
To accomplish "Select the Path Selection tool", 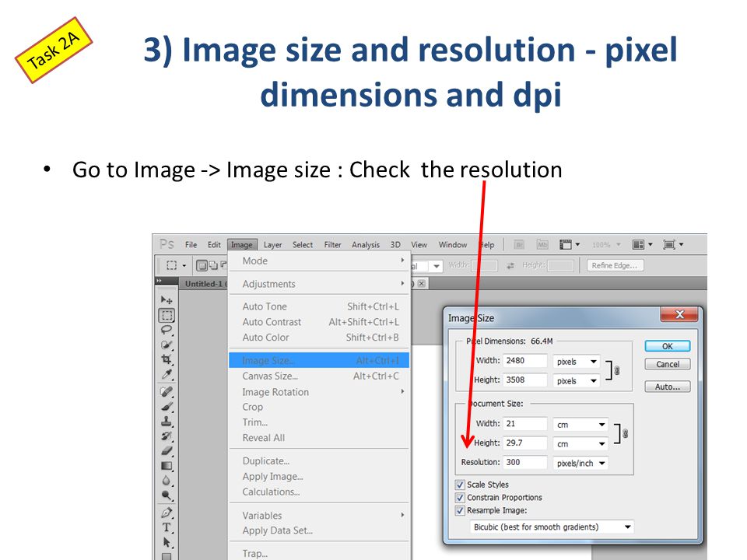I will (x=167, y=542).
